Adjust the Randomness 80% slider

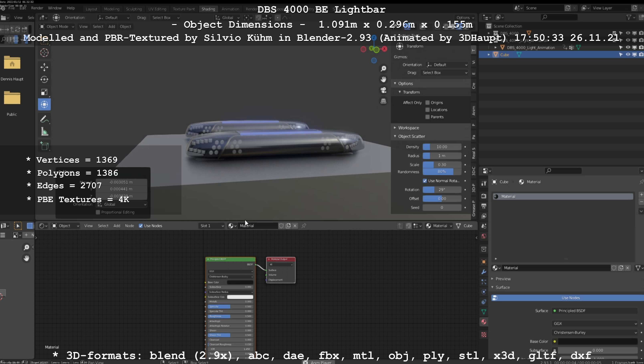tap(442, 172)
